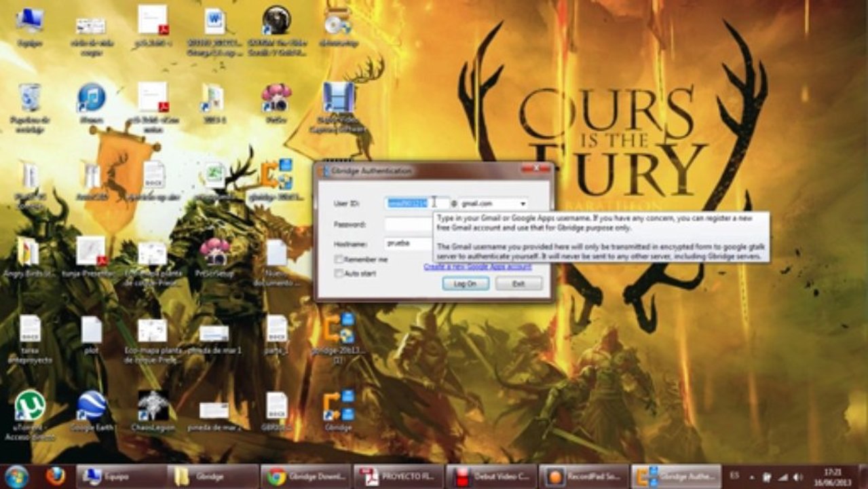Click the ES language indicator in the tray
The width and height of the screenshot is (868, 489).
click(x=734, y=477)
